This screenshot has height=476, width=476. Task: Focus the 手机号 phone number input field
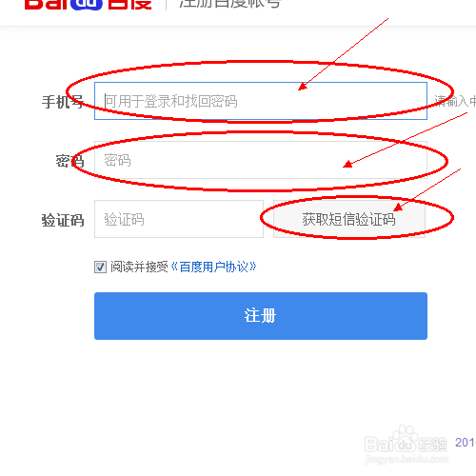[261, 101]
